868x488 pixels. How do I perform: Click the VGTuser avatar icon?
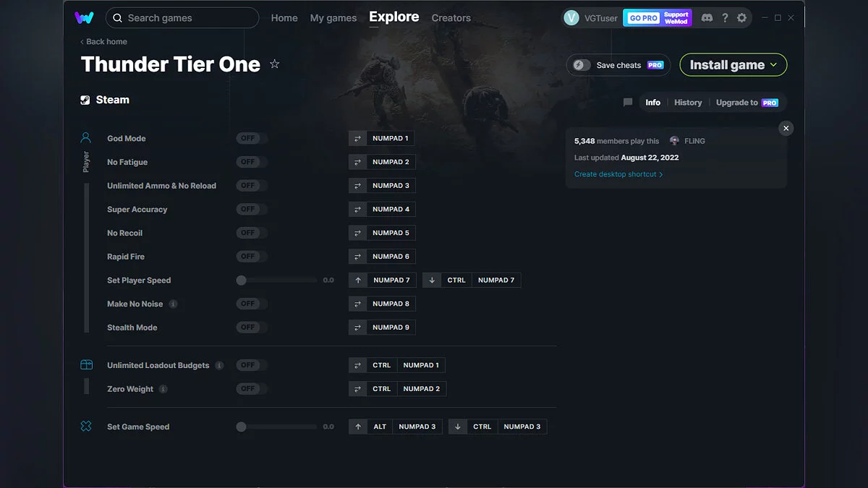pyautogui.click(x=571, y=18)
